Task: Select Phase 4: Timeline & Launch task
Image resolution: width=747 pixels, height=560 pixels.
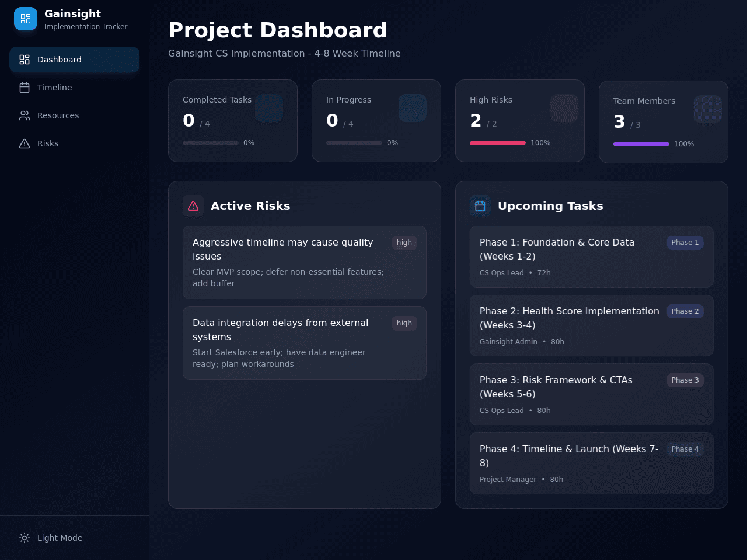Action: tap(592, 463)
